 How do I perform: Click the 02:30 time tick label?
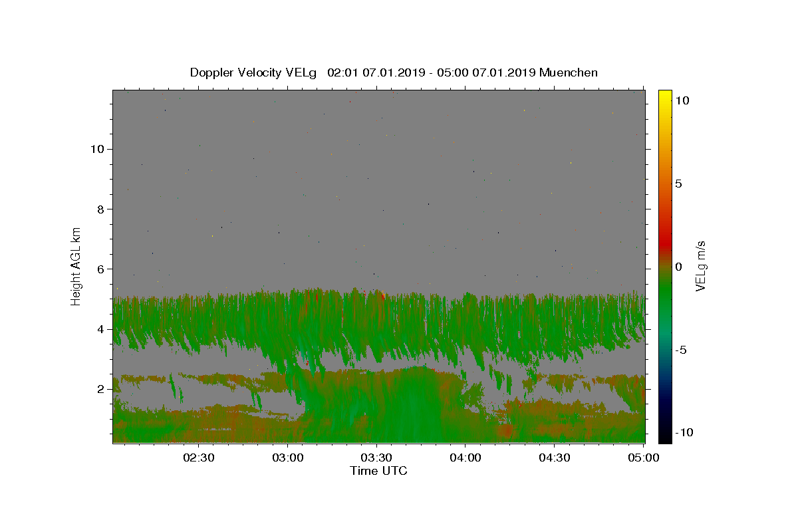click(x=199, y=458)
